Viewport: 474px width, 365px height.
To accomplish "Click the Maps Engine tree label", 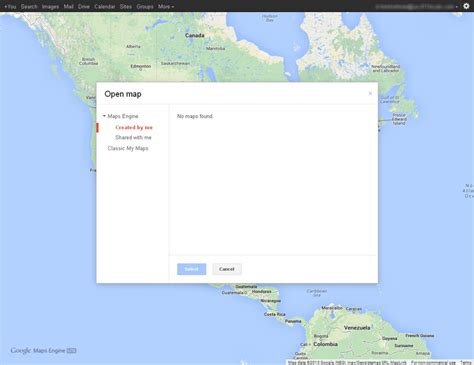I will (x=123, y=116).
